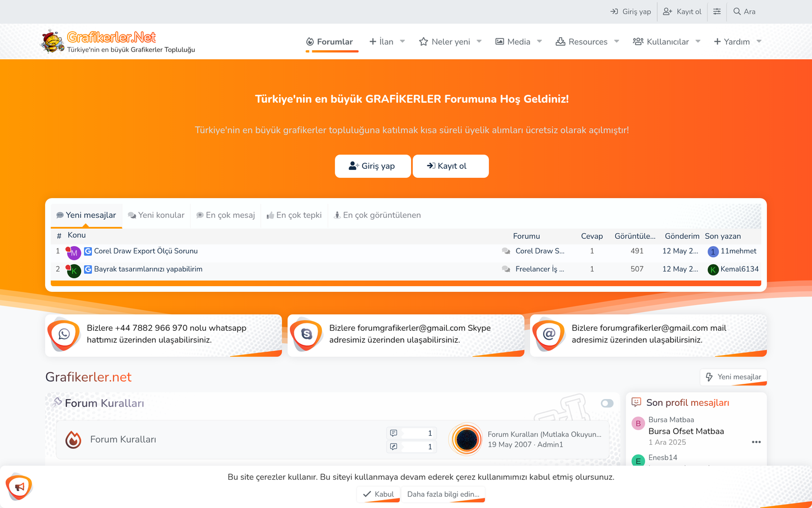Click the G prefix icon on Corel Draw thread

[x=88, y=251]
